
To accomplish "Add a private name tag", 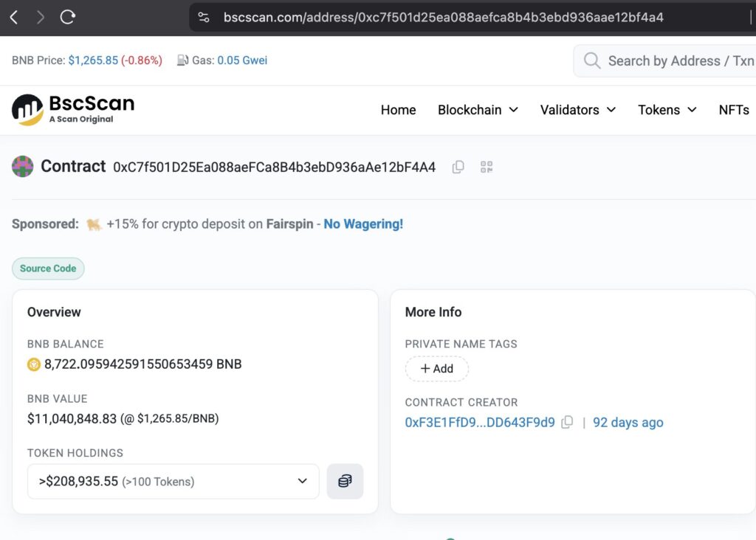I will click(436, 369).
